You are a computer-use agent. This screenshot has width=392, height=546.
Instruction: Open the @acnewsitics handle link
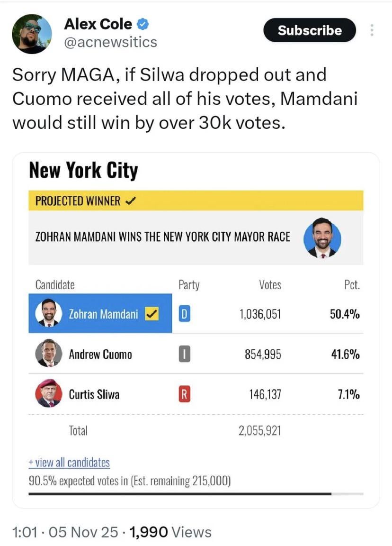click(110, 42)
